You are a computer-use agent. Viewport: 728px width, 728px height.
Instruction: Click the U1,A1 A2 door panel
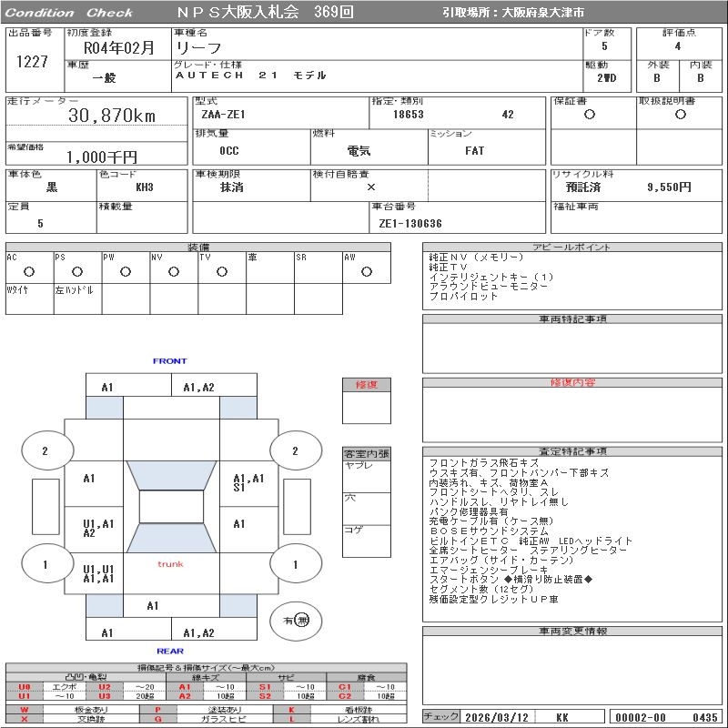[x=94, y=529]
